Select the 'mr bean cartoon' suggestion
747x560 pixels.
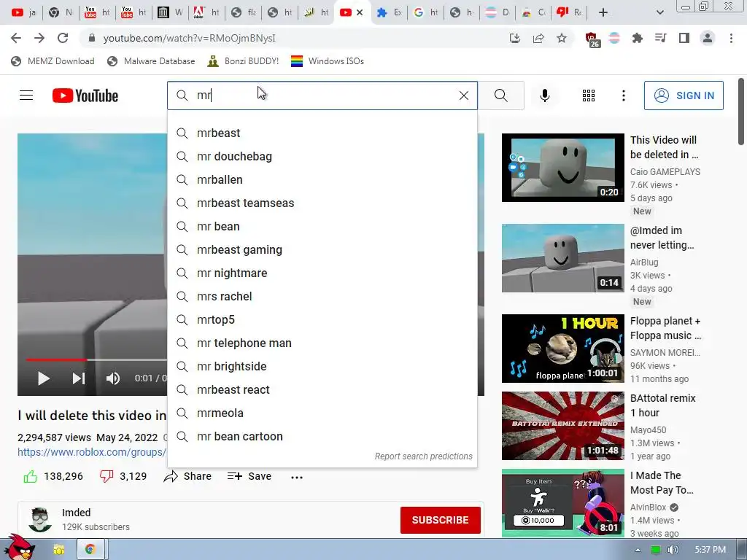(x=322, y=436)
